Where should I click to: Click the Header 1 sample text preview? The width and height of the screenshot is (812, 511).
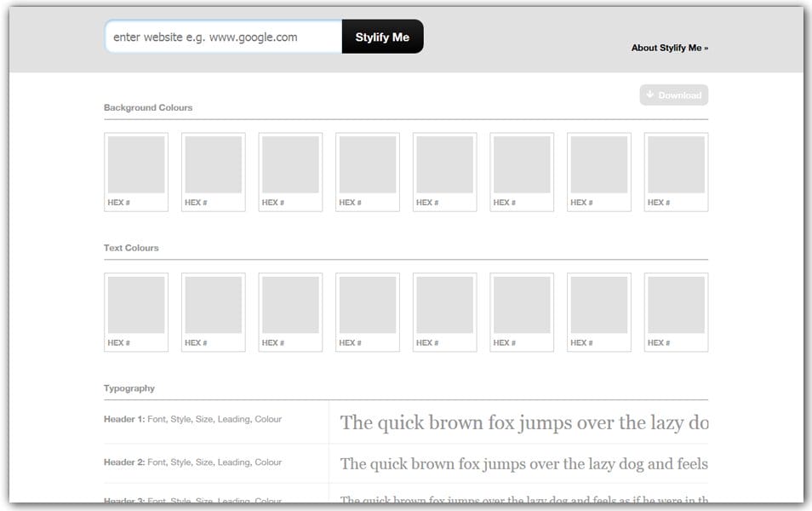click(x=523, y=423)
